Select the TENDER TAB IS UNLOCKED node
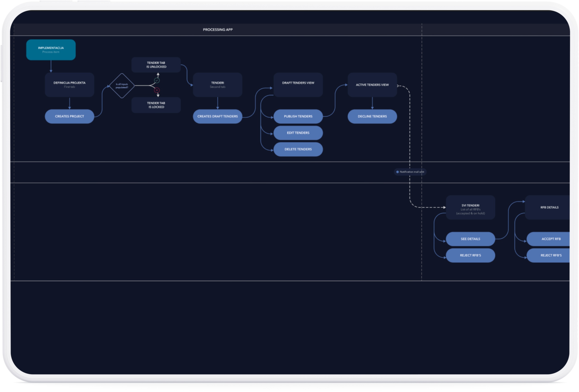 pos(156,65)
